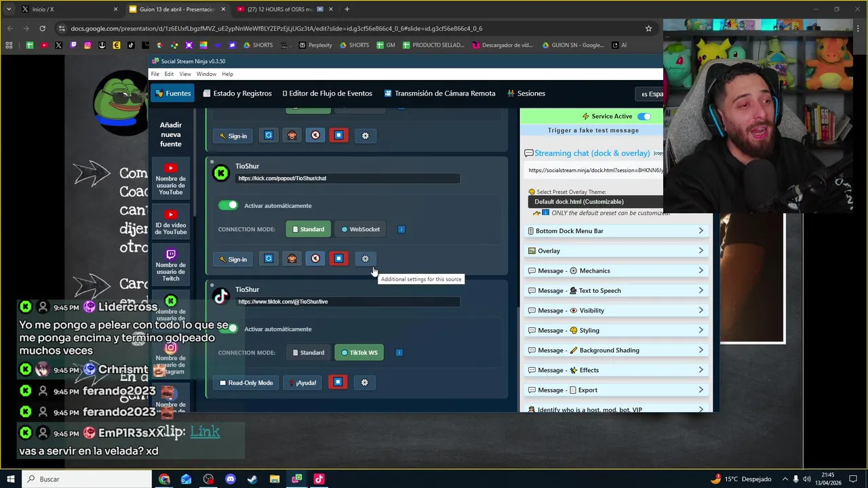Open the Streaming chat (dock & overlay) link
The height and width of the screenshot is (488, 868).
pyautogui.click(x=592, y=153)
